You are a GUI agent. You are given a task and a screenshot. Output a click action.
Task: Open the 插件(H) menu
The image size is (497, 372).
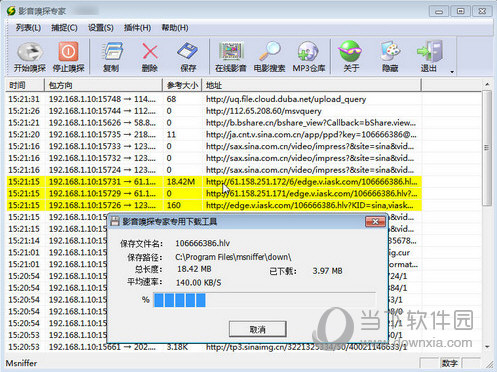point(137,28)
